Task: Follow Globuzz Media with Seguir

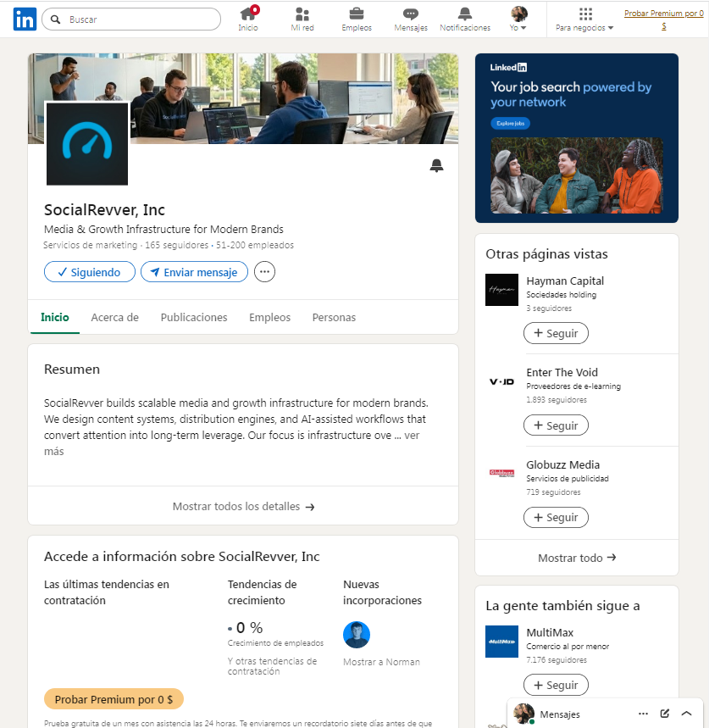Action: click(x=556, y=517)
